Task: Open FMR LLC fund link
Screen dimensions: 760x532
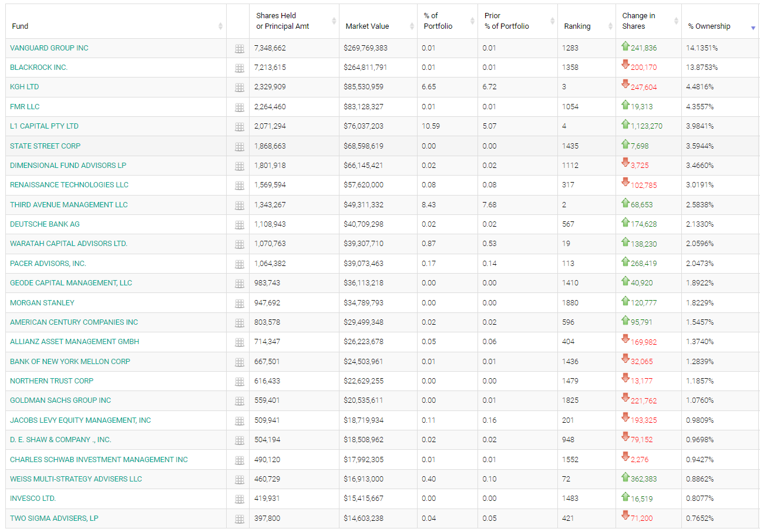Action: 25,107
